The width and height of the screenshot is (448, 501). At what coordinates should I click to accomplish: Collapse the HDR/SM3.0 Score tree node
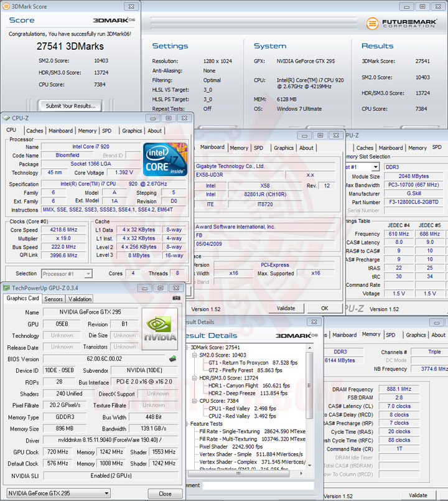(x=194, y=378)
